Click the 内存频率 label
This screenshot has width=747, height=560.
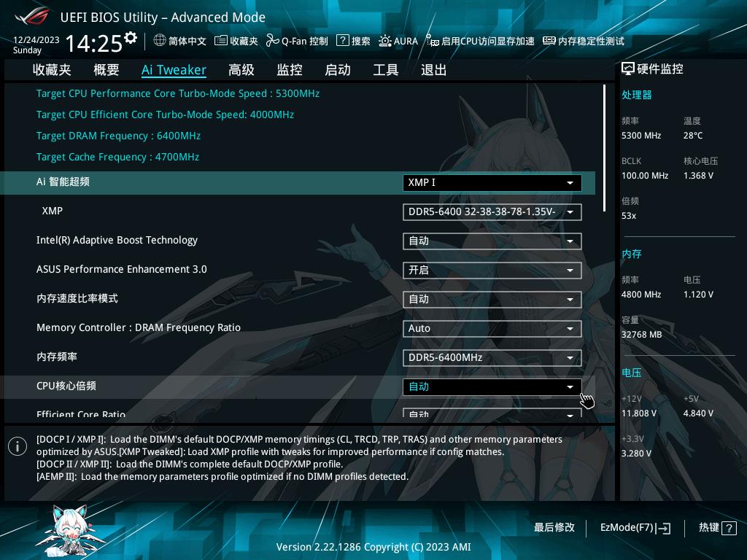tap(57, 357)
